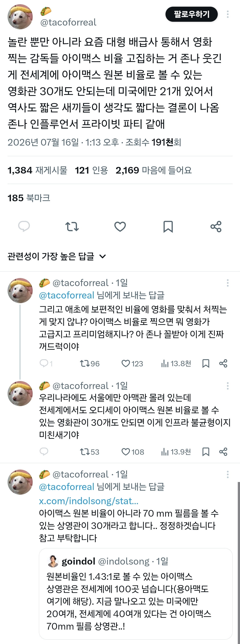
Task: View the 1,384 재게시물 reposts list
Action: (x=37, y=170)
